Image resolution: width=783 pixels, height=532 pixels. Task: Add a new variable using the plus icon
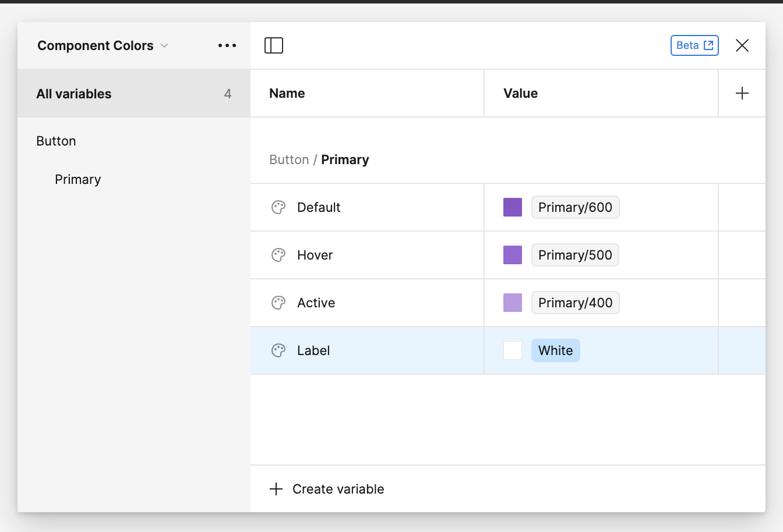click(x=742, y=93)
